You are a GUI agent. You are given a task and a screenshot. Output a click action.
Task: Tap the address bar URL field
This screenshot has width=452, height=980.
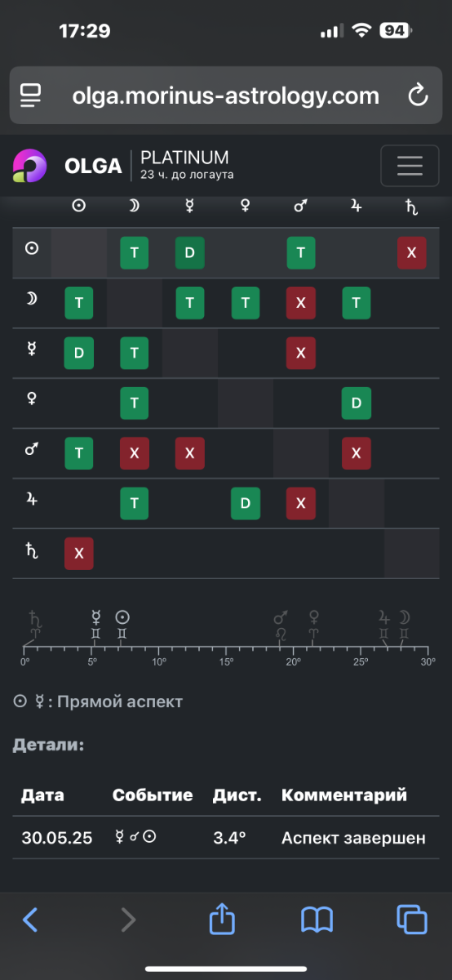226,96
